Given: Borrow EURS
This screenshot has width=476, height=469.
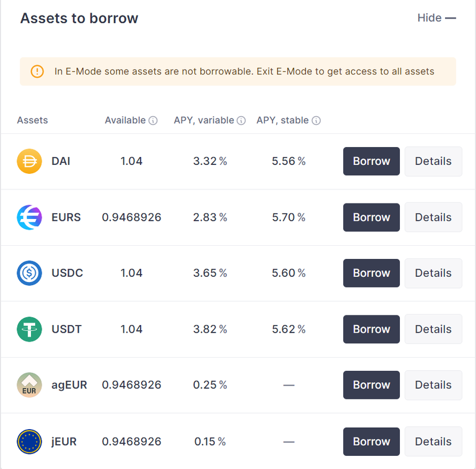Looking at the screenshot, I should [x=371, y=217].
